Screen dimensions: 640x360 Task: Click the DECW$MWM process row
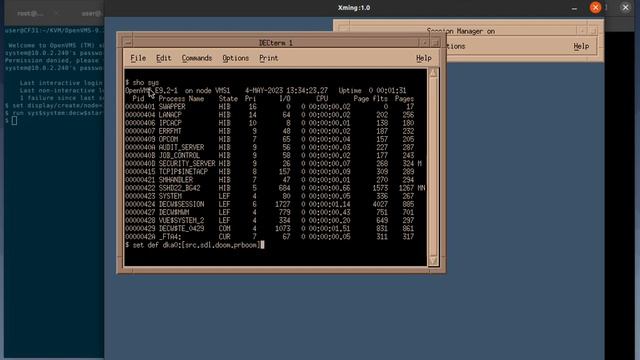click(x=270, y=212)
